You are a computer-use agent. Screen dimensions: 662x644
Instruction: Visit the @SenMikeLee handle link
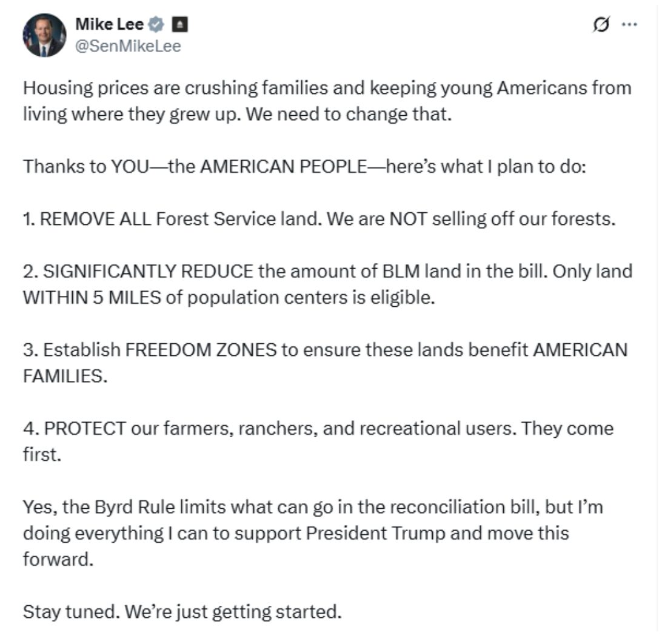click(128, 45)
